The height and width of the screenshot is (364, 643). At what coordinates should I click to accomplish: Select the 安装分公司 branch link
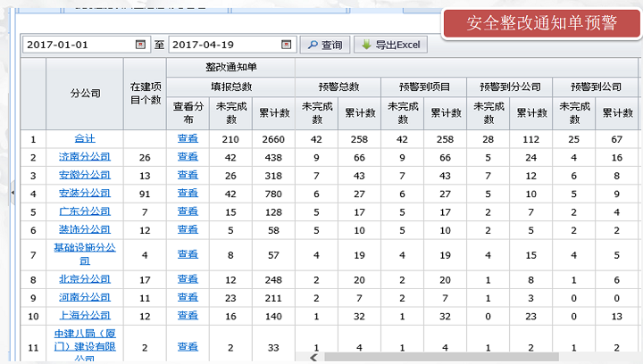(84, 194)
